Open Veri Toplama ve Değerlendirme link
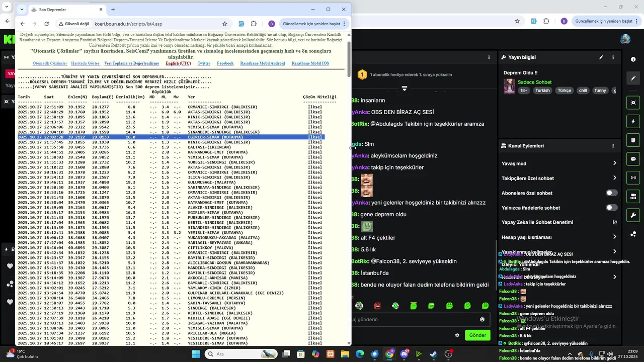Viewport: 644px width, 362px height. pos(132,63)
